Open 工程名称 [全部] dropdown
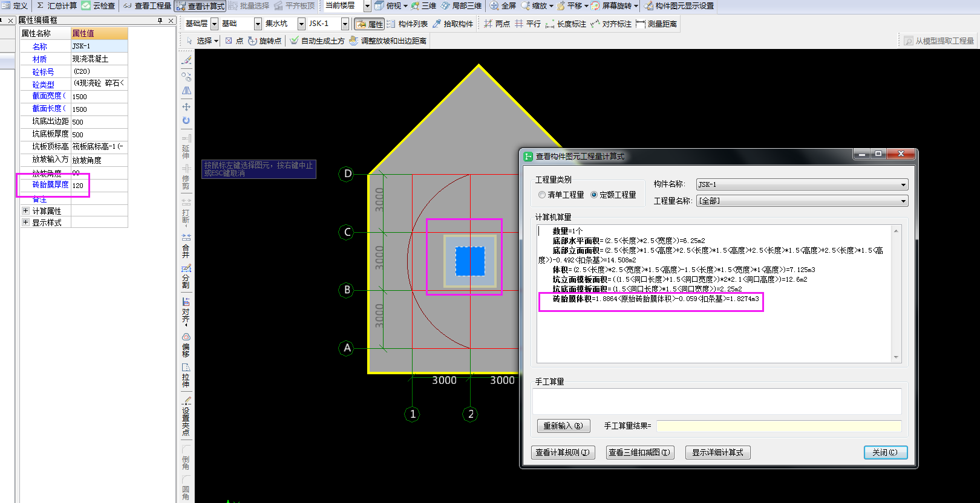The width and height of the screenshot is (980, 503). (x=903, y=201)
